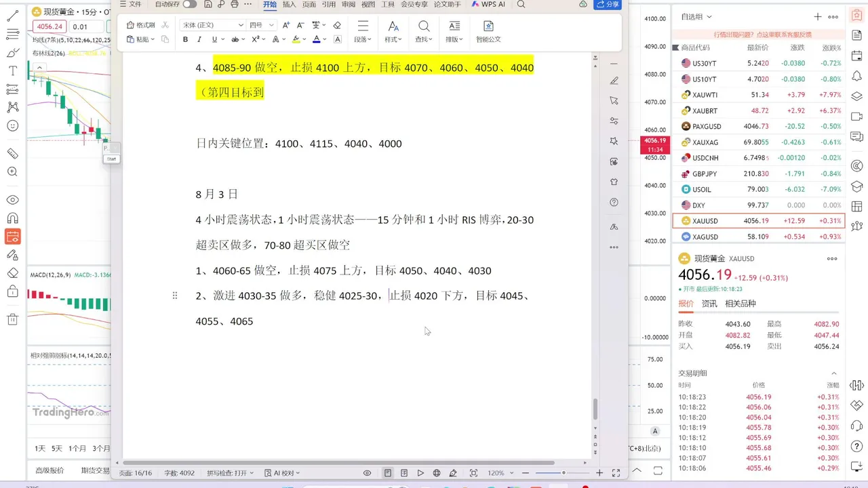Expand the 排版 layout dropdown
868x488 pixels.
click(x=454, y=39)
